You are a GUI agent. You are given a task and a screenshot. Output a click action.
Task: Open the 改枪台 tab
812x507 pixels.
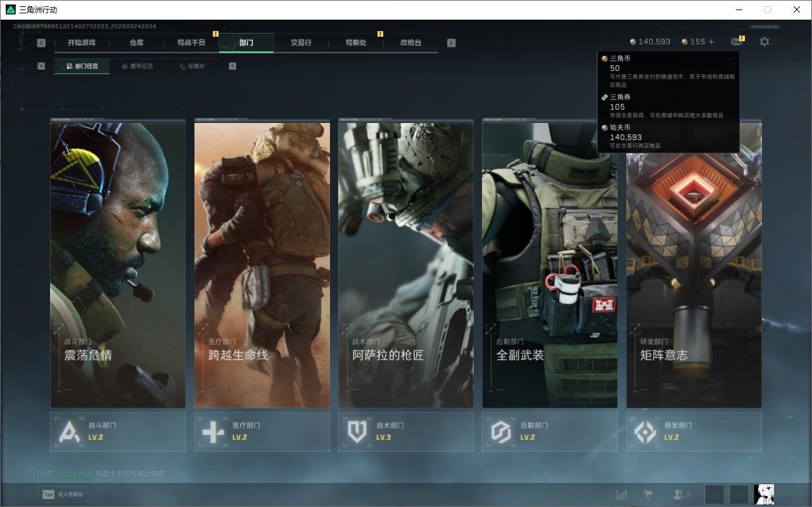pyautogui.click(x=410, y=42)
